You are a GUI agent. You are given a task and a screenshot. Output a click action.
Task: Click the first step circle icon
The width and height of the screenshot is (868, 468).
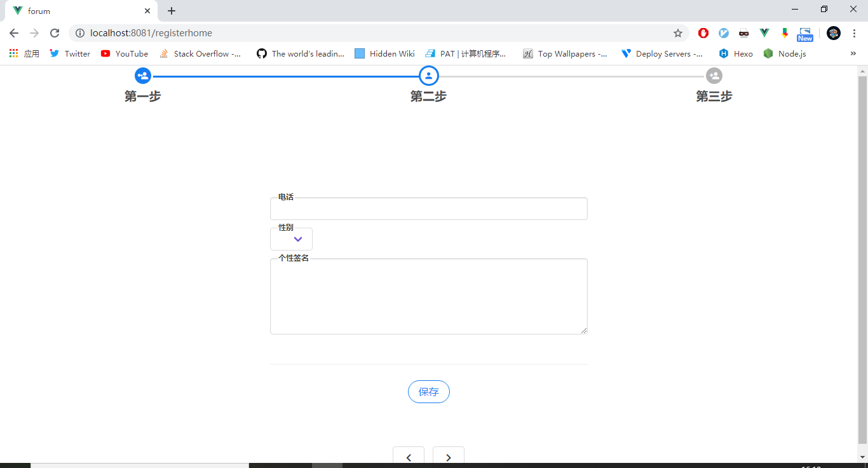pyautogui.click(x=143, y=76)
